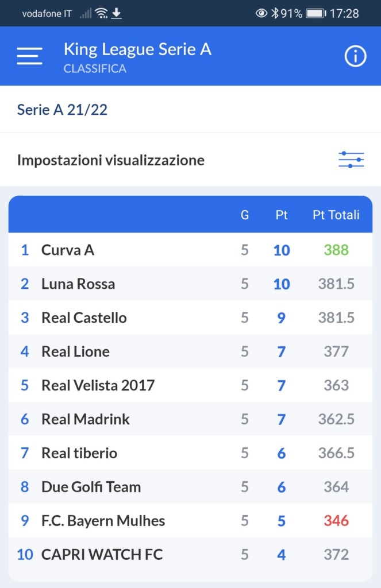Screen dimensions: 381x588
Task: Open the hamburger navigation menu
Action: (29, 56)
